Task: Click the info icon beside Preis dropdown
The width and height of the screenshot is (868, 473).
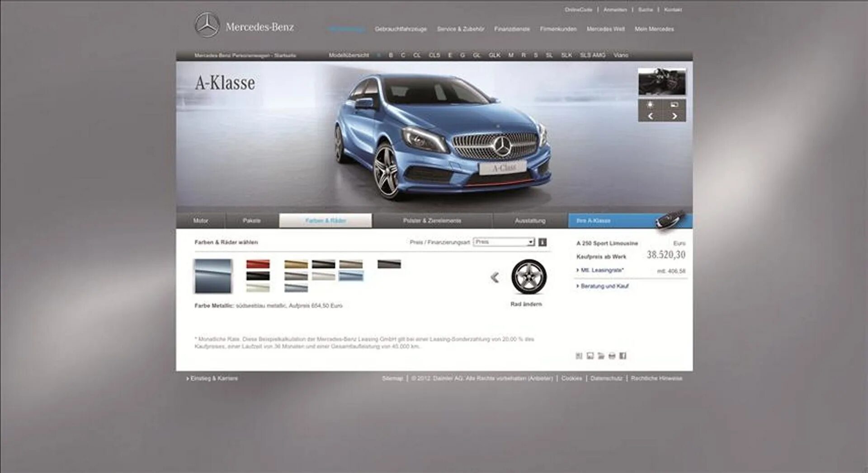Action: pos(542,242)
